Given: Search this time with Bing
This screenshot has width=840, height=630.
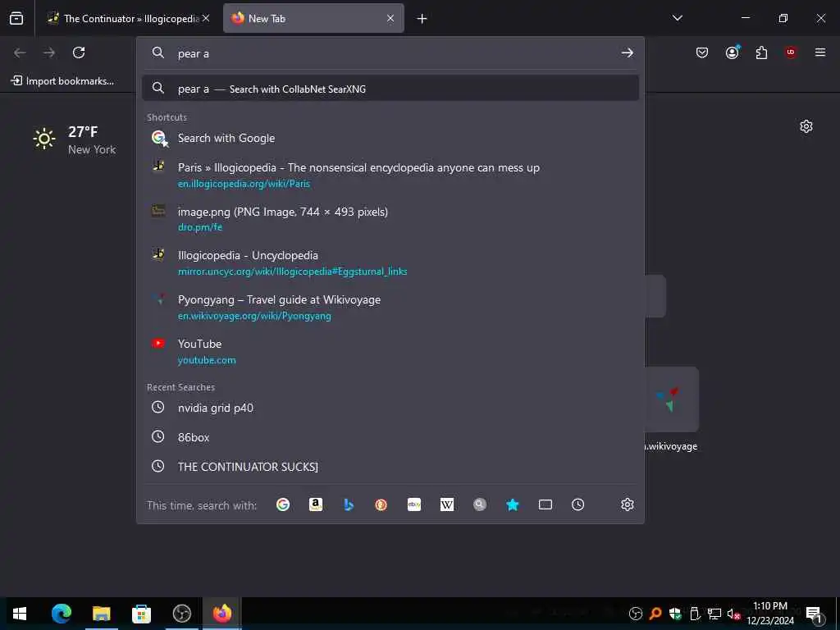Looking at the screenshot, I should coord(349,504).
